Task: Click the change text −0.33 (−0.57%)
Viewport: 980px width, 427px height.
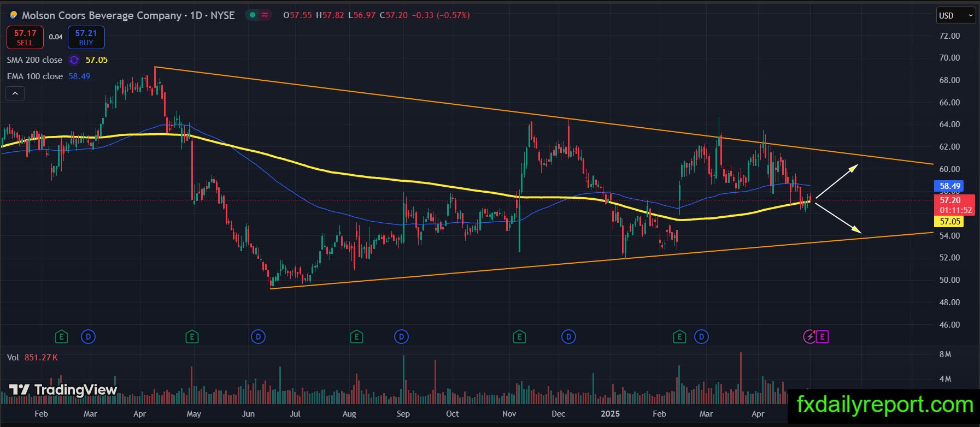Action: [x=441, y=15]
